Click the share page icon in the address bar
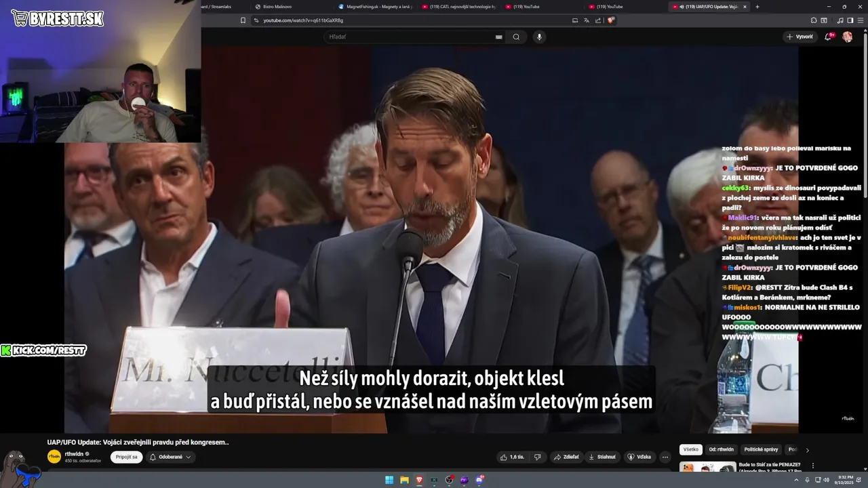The height and width of the screenshot is (488, 868). (598, 20)
